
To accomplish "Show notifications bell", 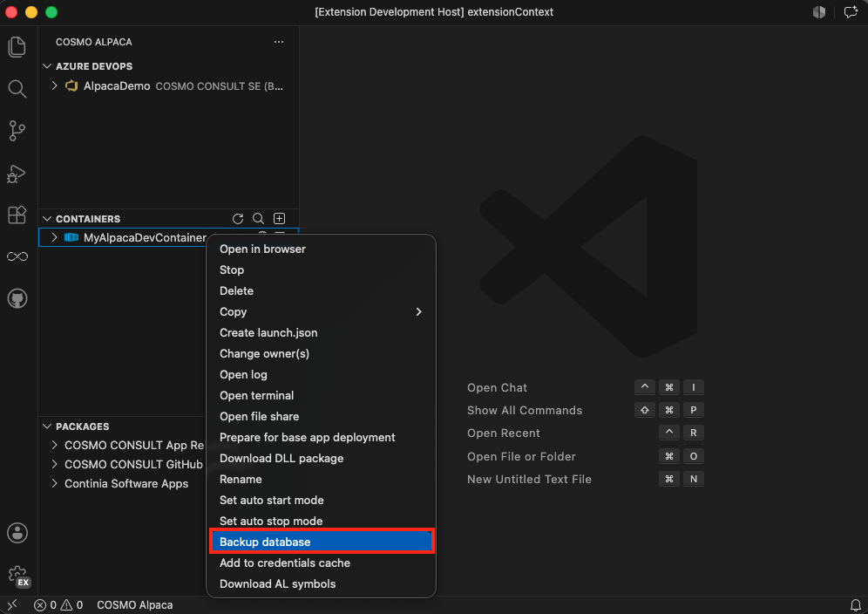I will 855,605.
